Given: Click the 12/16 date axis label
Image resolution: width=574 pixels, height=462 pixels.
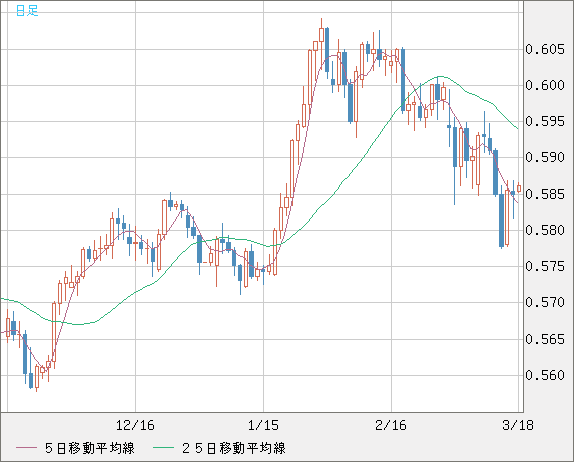Looking at the screenshot, I should pos(135,425).
